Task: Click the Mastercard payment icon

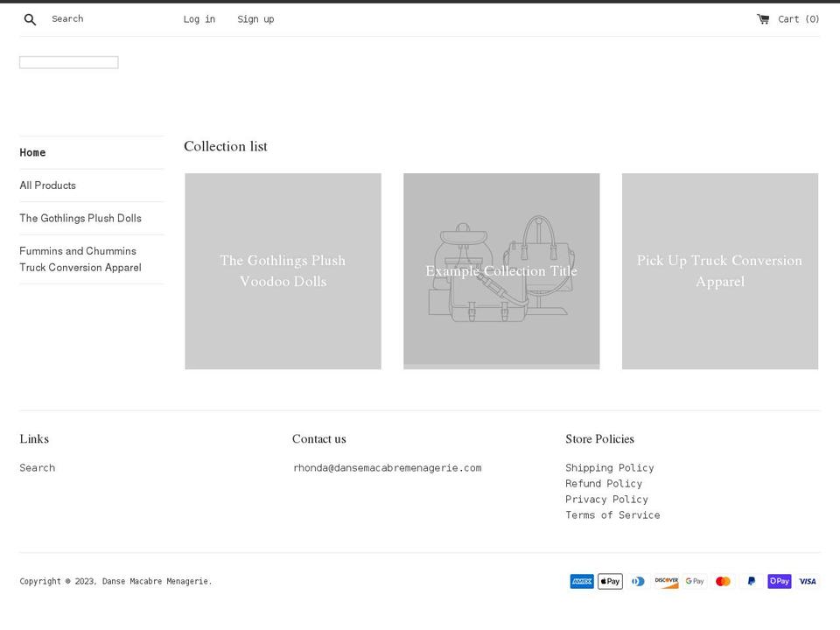Action: (724, 581)
